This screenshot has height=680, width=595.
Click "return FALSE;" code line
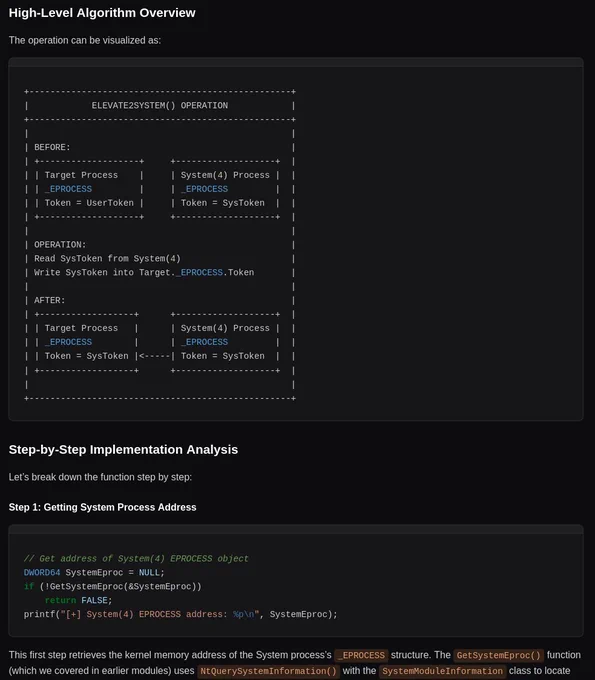coord(78,600)
